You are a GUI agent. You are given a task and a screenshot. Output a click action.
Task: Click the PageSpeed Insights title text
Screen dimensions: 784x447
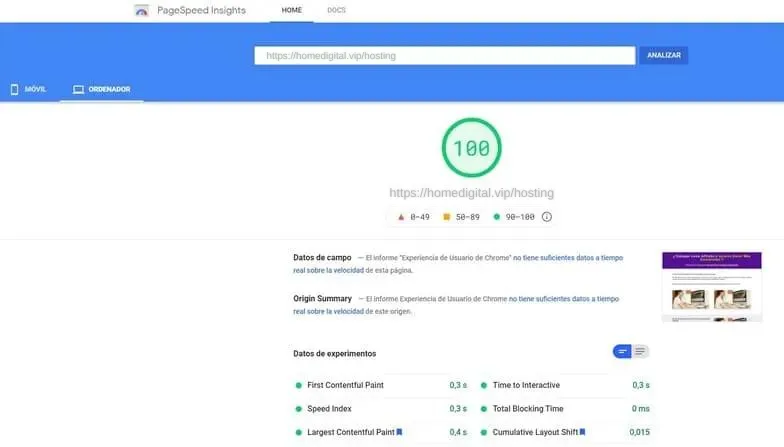(x=201, y=10)
